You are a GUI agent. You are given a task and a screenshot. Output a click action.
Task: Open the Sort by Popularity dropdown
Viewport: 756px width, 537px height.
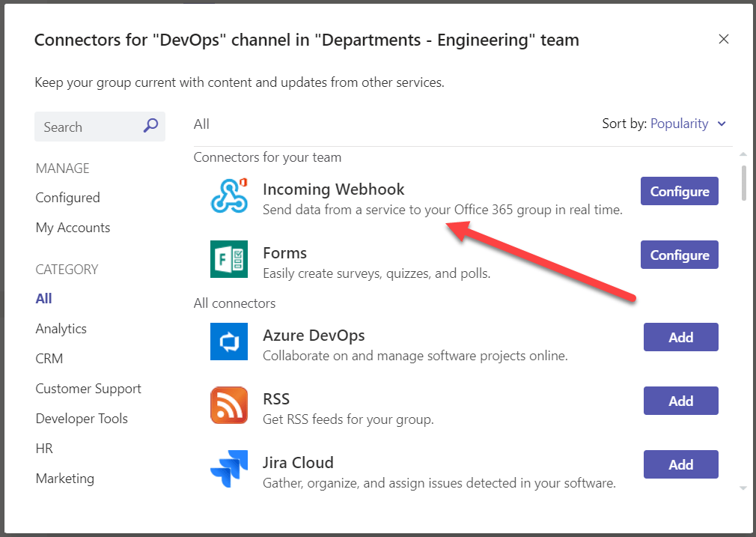click(x=688, y=124)
